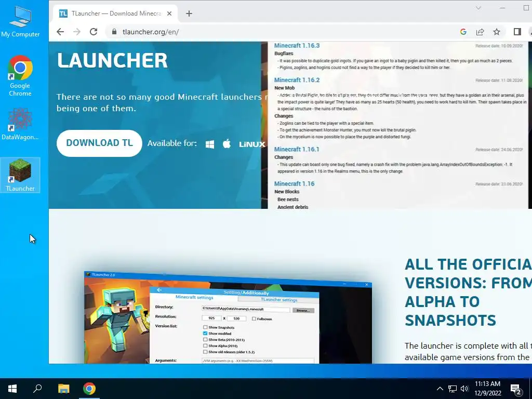Click the address bar URL
The image size is (532, 399).
[x=151, y=32]
